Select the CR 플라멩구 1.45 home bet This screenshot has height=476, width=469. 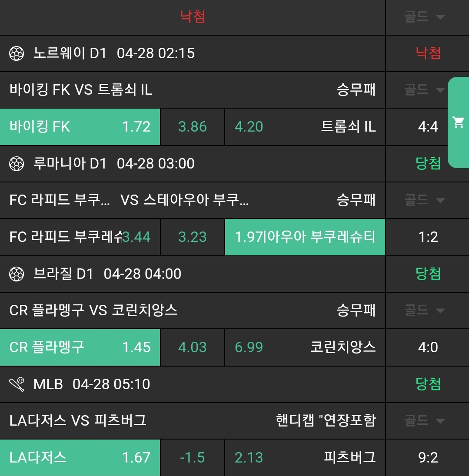click(80, 347)
